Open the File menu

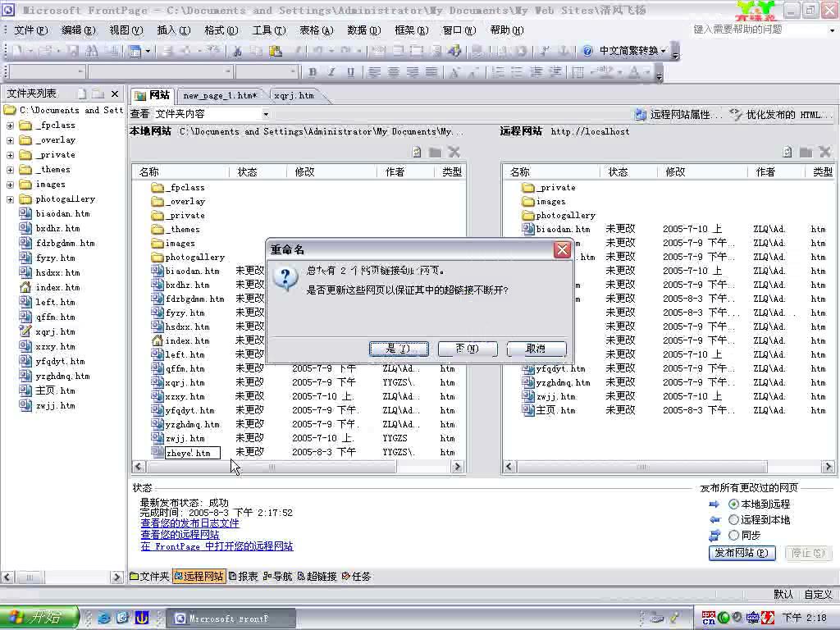pos(30,30)
